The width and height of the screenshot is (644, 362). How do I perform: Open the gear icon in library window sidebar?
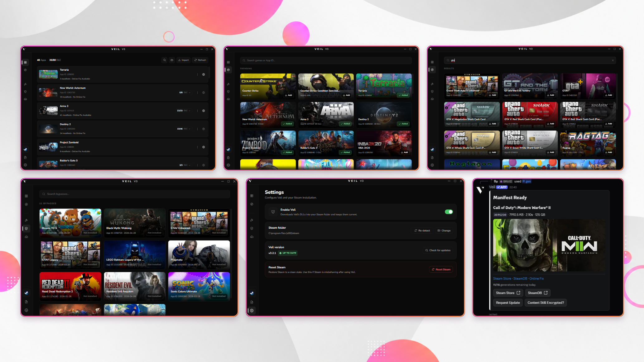[x=26, y=165]
